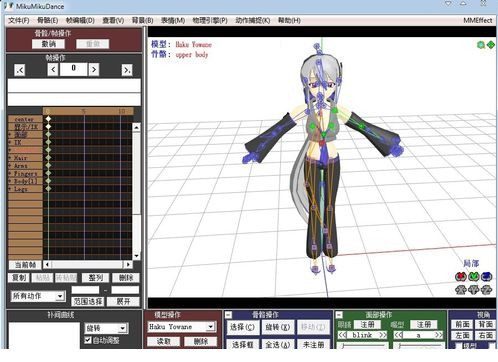Open the MMEffect menu
This screenshot has width=498, height=362.
(x=478, y=21)
